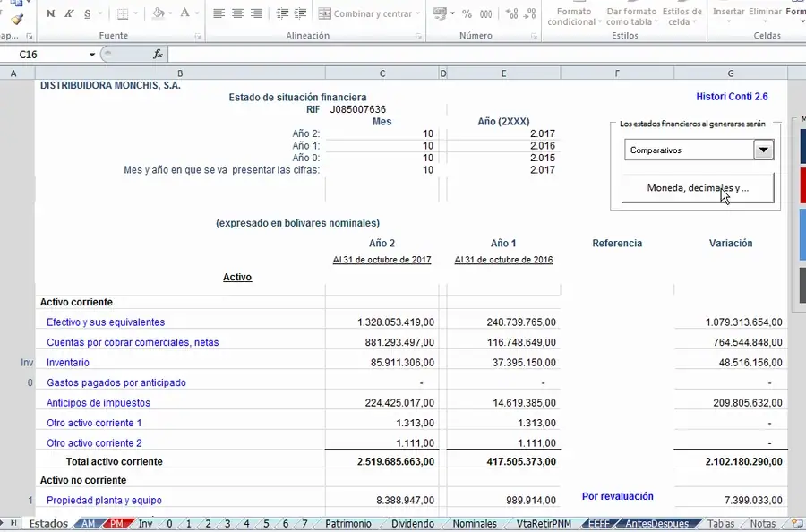Select column C header

pyautogui.click(x=382, y=73)
